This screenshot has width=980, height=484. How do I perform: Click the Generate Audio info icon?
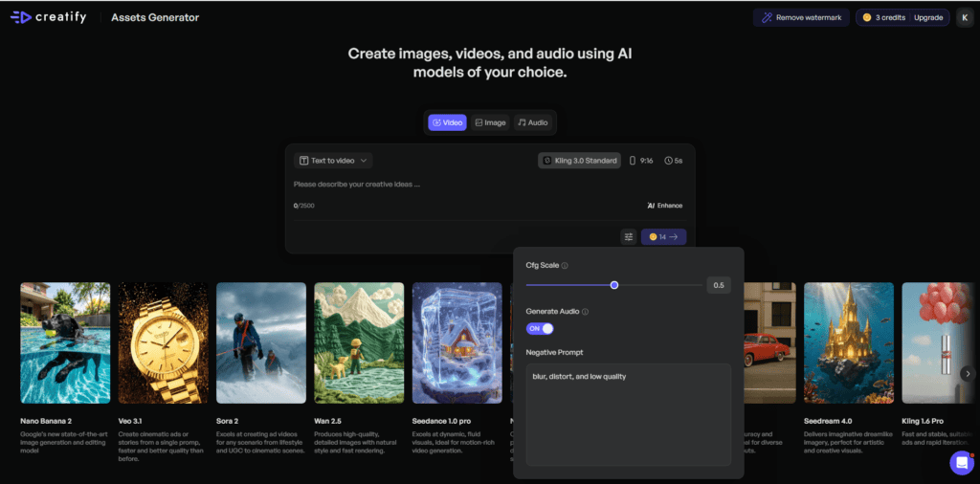coord(585,312)
